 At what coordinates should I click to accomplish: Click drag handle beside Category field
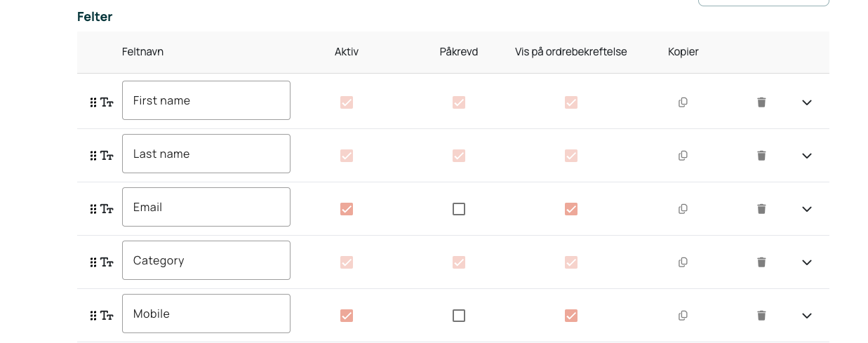coord(93,262)
